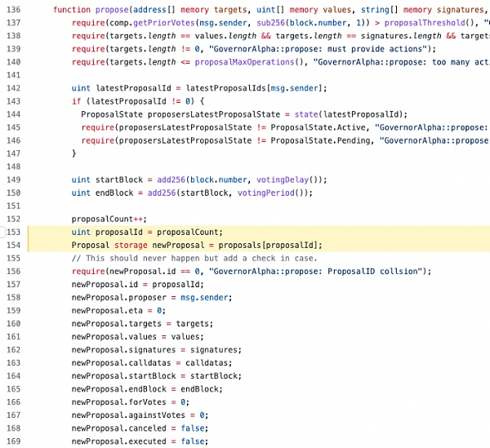Click 'newProposal.forVotes' on line 166
The height and width of the screenshot is (448, 490).
tap(118, 402)
